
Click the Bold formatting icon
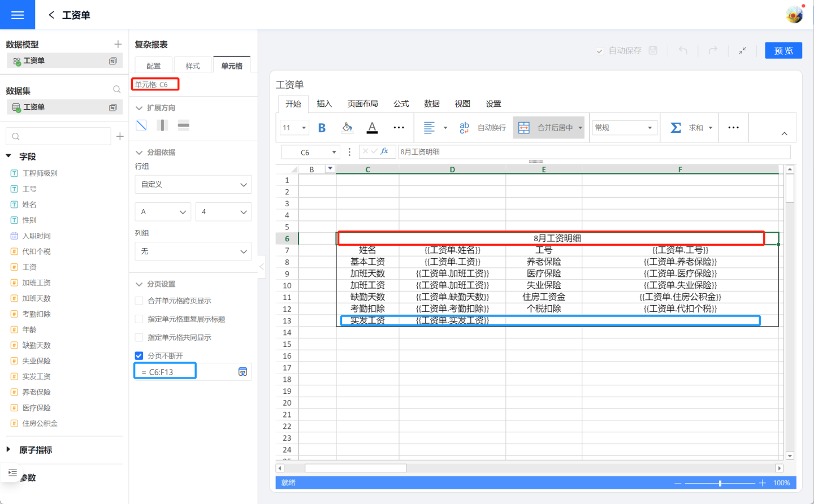click(322, 128)
